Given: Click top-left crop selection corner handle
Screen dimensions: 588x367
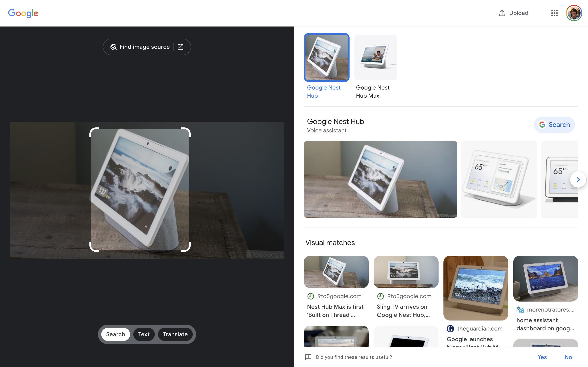Looking at the screenshot, I should tap(92, 130).
